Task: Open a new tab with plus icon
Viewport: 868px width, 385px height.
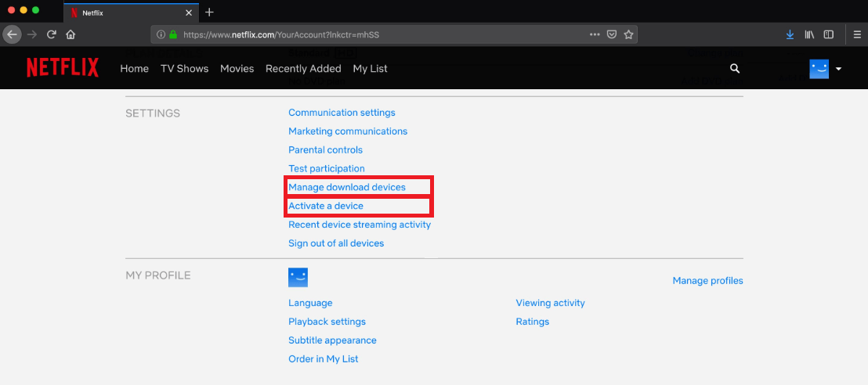Action: click(x=209, y=13)
